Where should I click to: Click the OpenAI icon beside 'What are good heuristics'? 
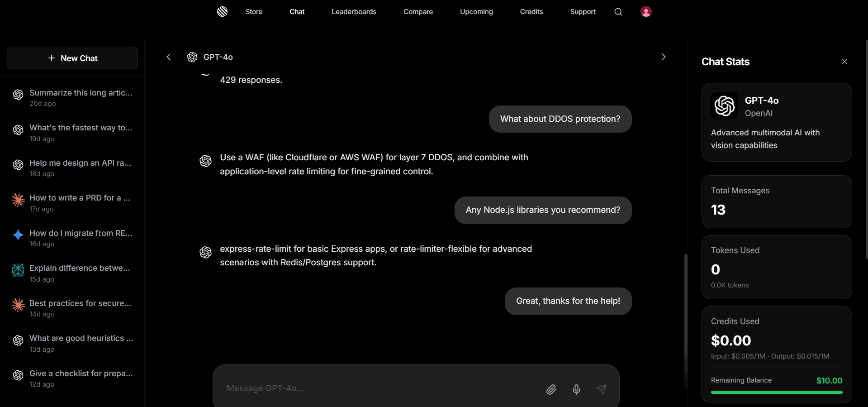click(18, 340)
